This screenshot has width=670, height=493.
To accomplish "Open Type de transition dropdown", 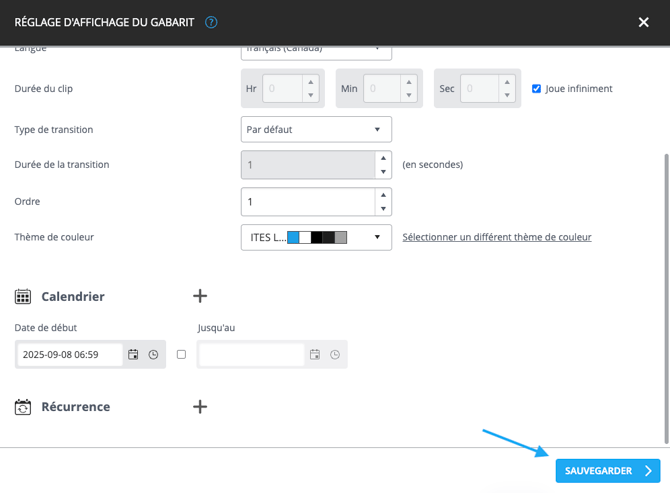I will 316,129.
